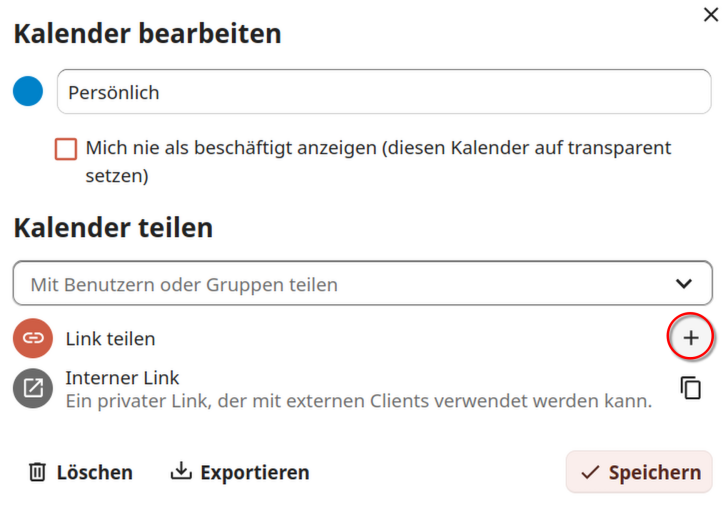Close the Kalender bearbeiten dialog
726x510 pixels.
click(710, 12)
